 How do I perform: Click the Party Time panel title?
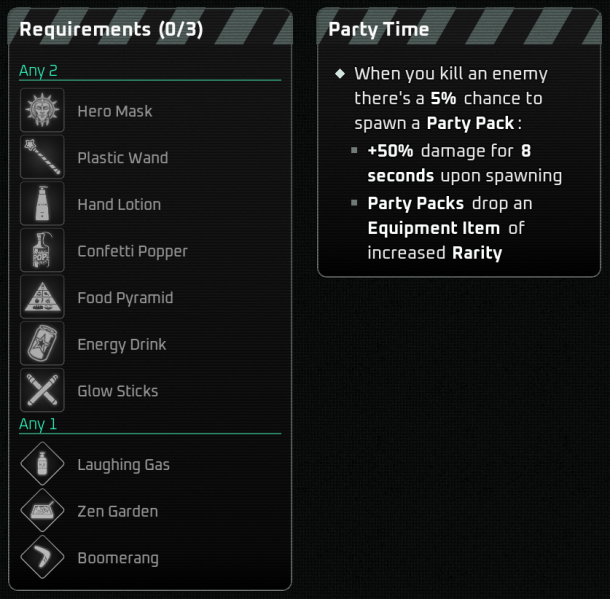pyautogui.click(x=378, y=29)
